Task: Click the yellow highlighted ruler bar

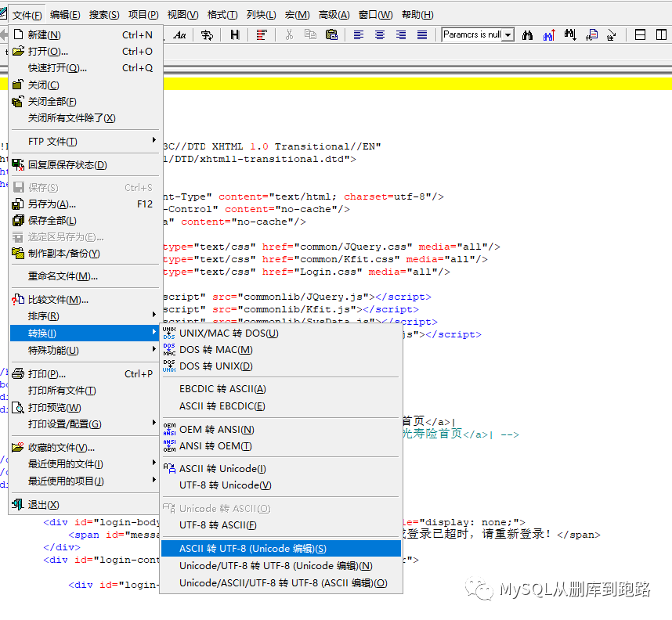Action: click(x=415, y=85)
